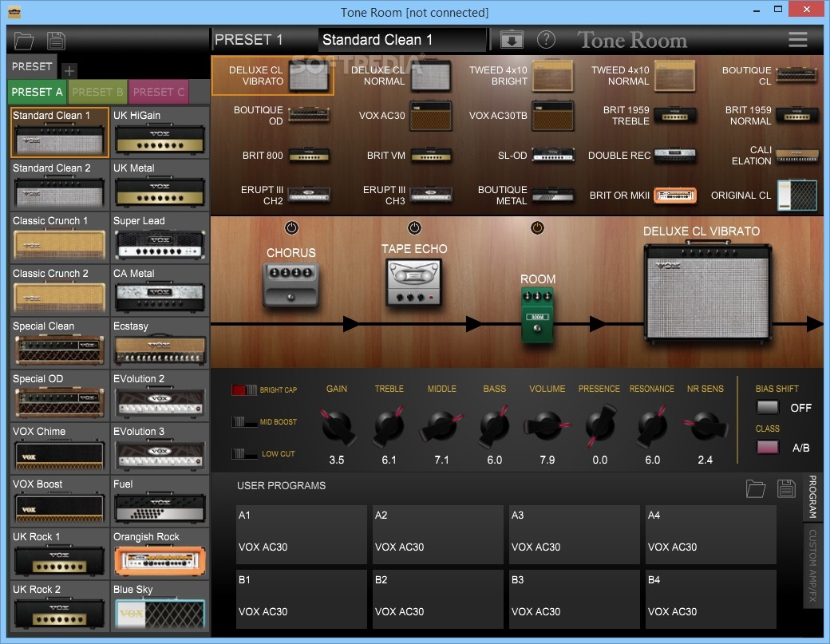Toggle power button above CHORUS pedal
This screenshot has width=830, height=644.
pos(291,228)
